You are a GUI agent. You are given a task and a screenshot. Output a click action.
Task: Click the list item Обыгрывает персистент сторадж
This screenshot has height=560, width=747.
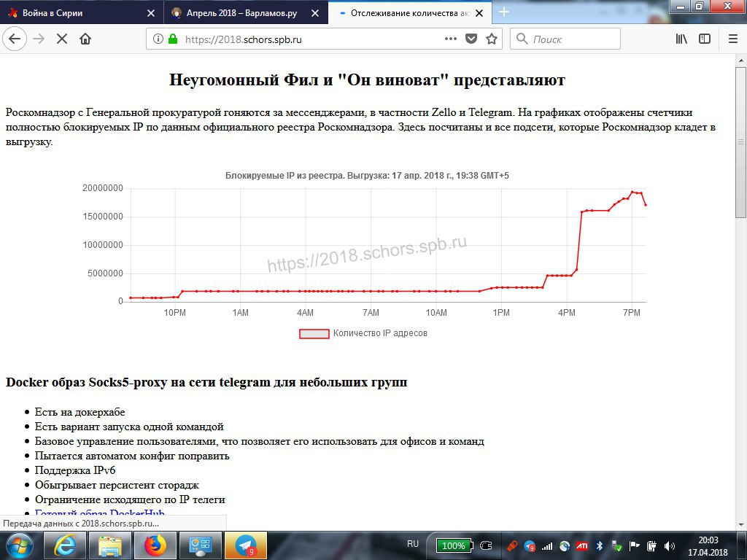pyautogui.click(x=117, y=485)
